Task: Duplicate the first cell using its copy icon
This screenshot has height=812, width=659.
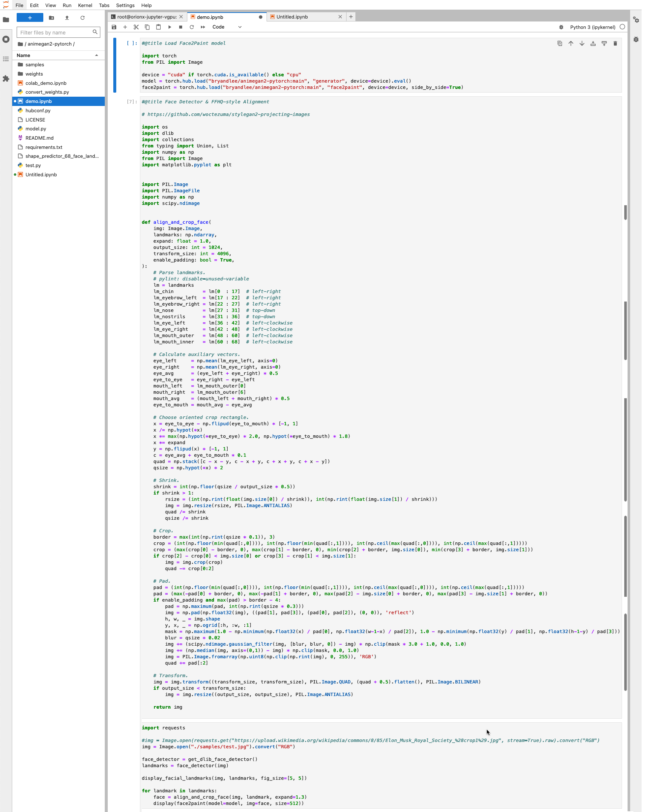Action: (x=559, y=43)
